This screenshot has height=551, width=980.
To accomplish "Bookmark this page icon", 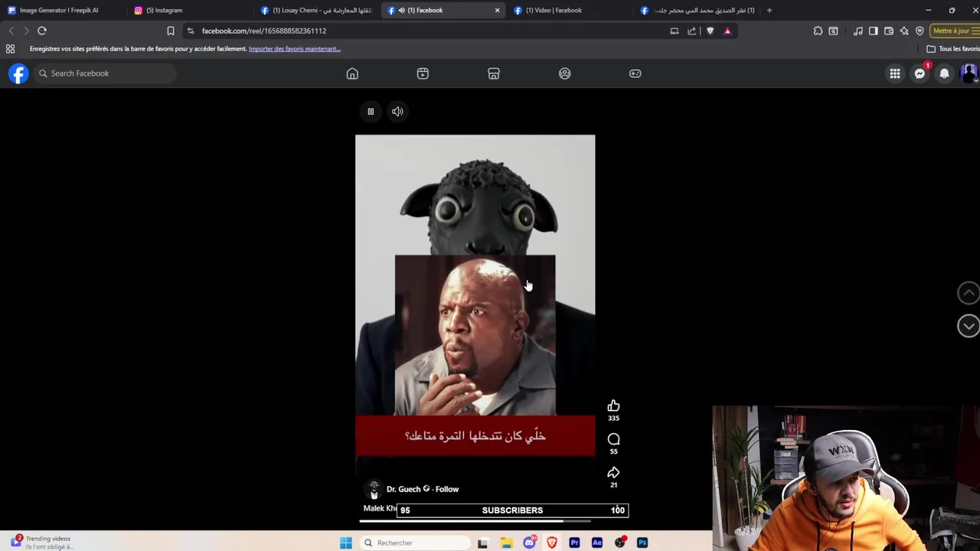I will (170, 31).
